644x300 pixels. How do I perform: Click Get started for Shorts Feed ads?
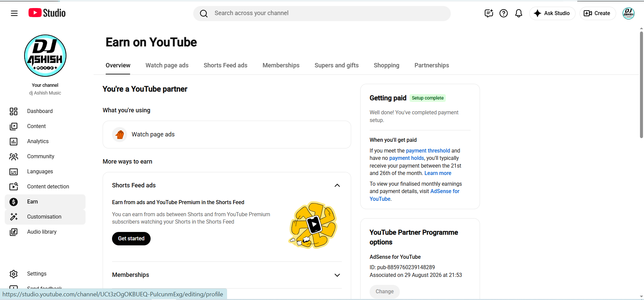(131, 239)
